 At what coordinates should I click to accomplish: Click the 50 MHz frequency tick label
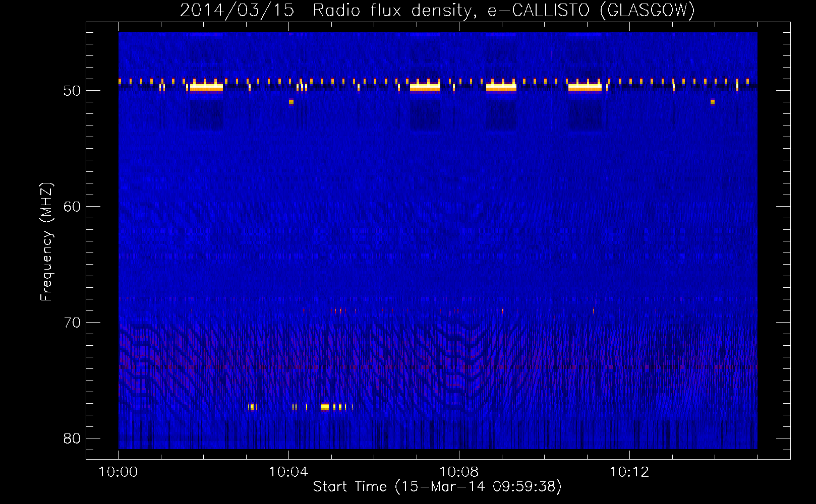72,91
